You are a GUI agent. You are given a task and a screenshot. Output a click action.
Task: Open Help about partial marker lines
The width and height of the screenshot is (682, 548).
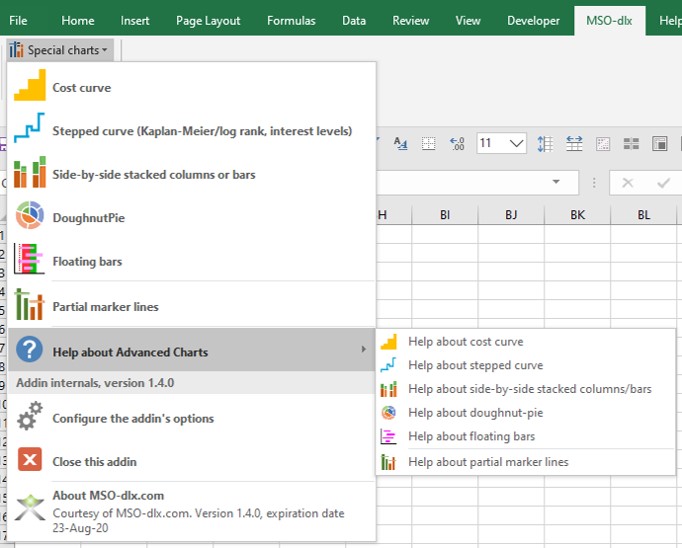coord(525,462)
